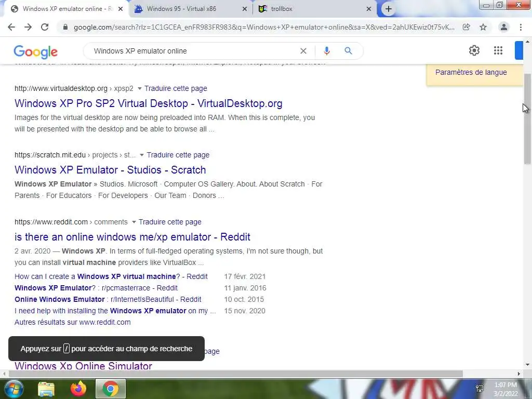The height and width of the screenshot is (399, 532).
Task: Open Windows XP Emulator - Studios - Scratch result
Action: 110,170
